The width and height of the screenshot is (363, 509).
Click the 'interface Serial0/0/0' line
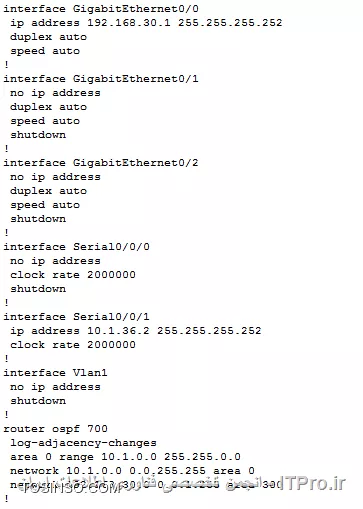pyautogui.click(x=77, y=247)
